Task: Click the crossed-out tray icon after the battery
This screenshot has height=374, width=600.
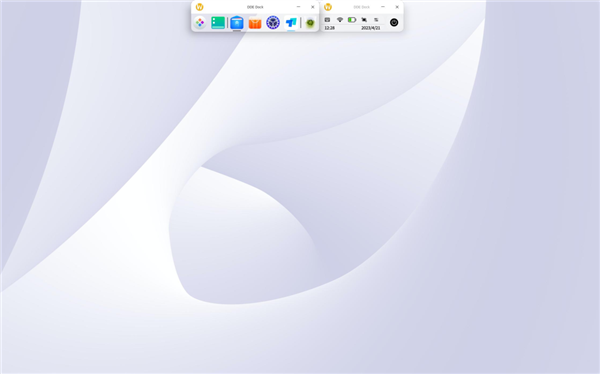Action: 364,20
